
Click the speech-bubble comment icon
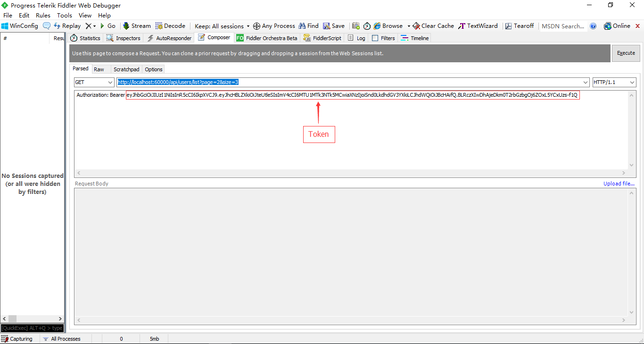point(47,26)
